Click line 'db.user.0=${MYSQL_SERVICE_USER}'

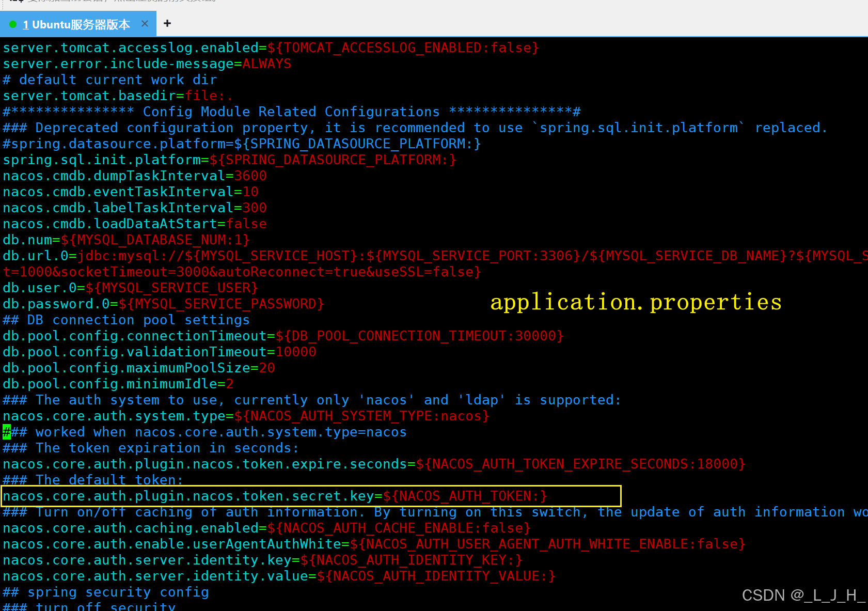[131, 288]
